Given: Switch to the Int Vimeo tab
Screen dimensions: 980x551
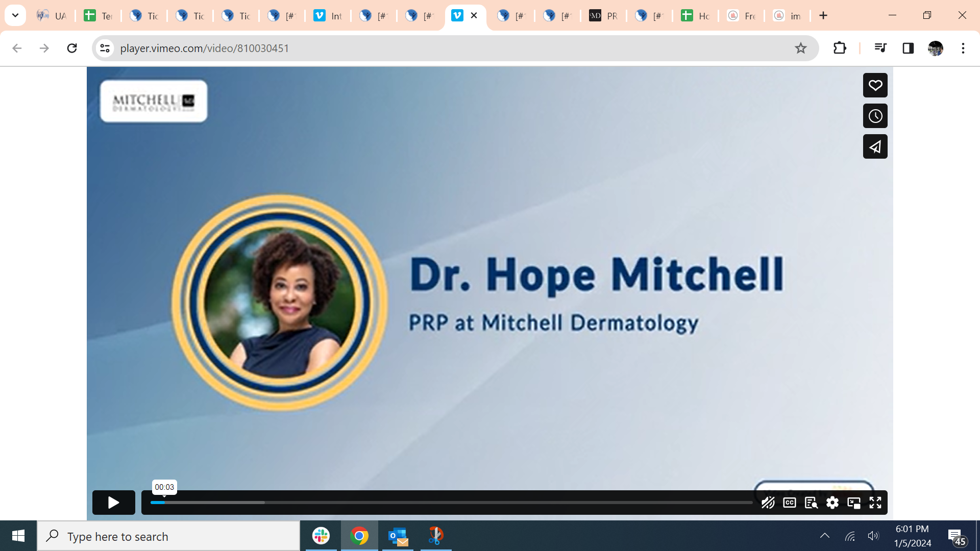Looking at the screenshot, I should coord(328,16).
